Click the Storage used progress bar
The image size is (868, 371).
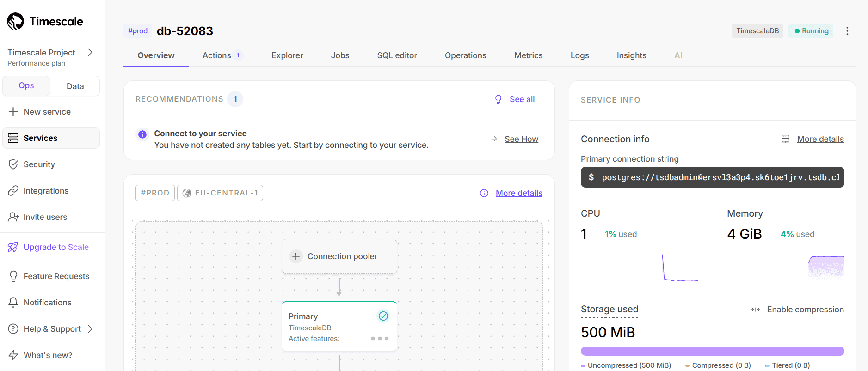coord(712,351)
